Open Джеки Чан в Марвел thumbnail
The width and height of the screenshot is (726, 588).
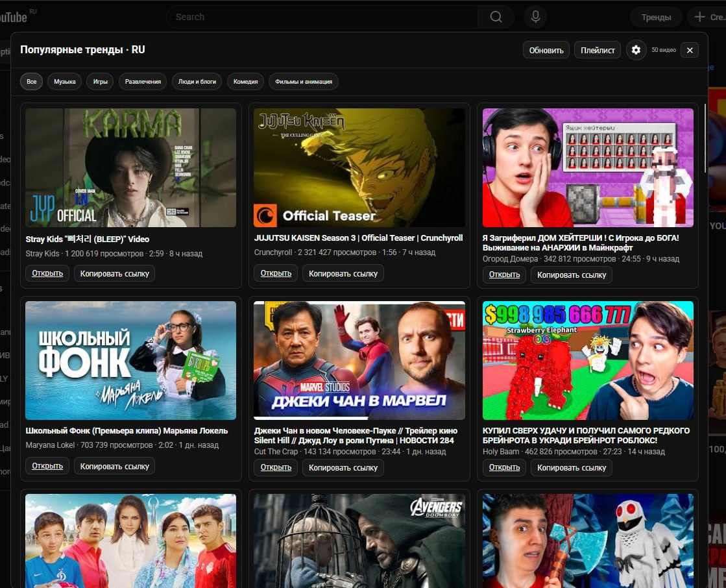tap(359, 360)
